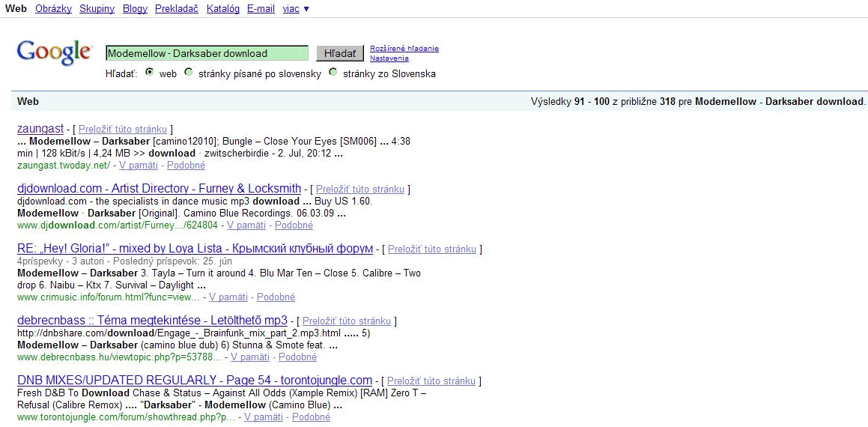This screenshot has width=868, height=427.
Task: Open the debrecnbass Letölthető mp3 result
Action: click(x=152, y=321)
